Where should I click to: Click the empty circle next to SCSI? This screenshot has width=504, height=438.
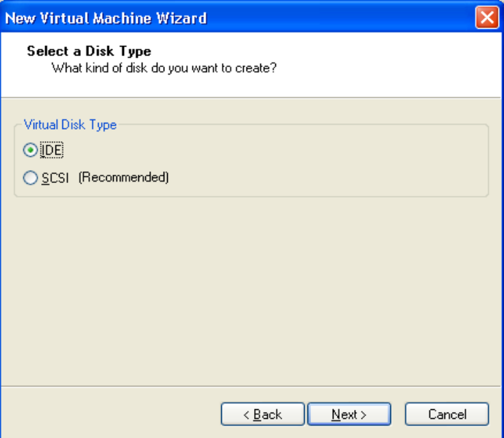click(29, 178)
